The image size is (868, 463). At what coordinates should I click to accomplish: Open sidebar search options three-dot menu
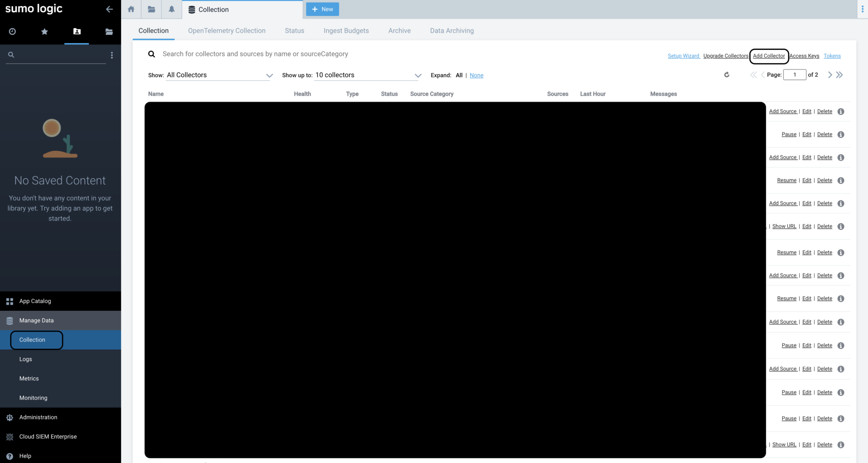tap(112, 55)
